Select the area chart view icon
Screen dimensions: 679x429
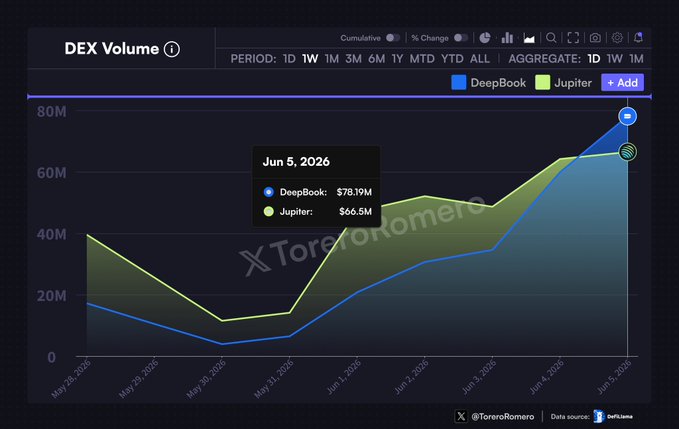(x=529, y=38)
